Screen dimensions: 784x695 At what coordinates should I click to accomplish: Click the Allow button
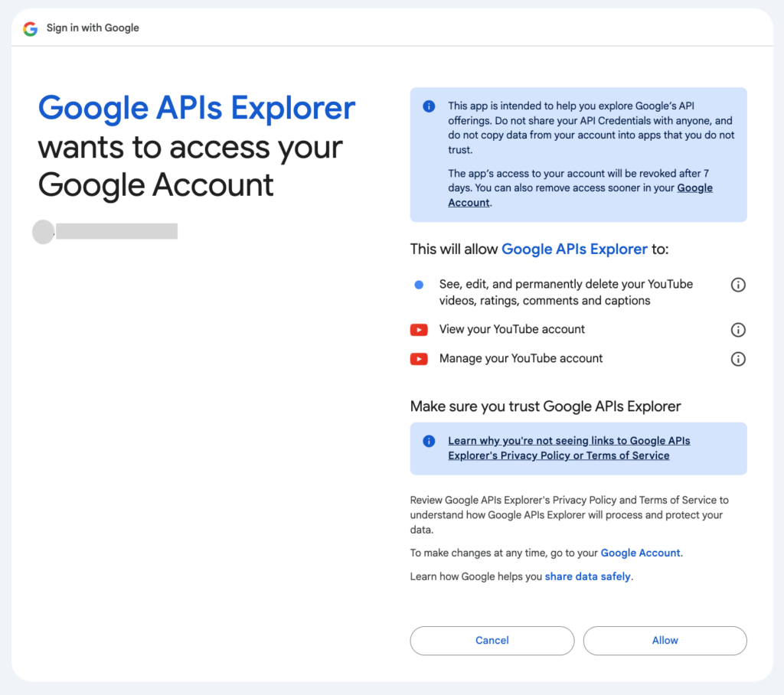665,641
